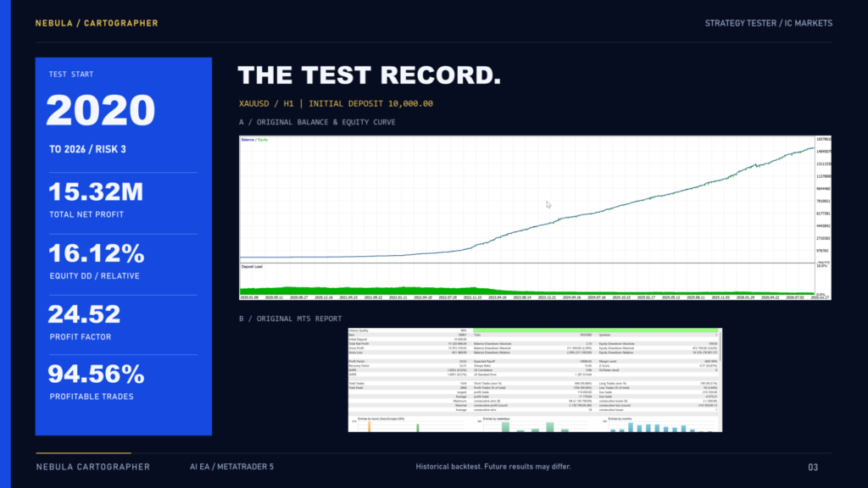
Task: Click the "NEBULA / CARTOGRAPHER" header text
Action: click(x=97, y=23)
